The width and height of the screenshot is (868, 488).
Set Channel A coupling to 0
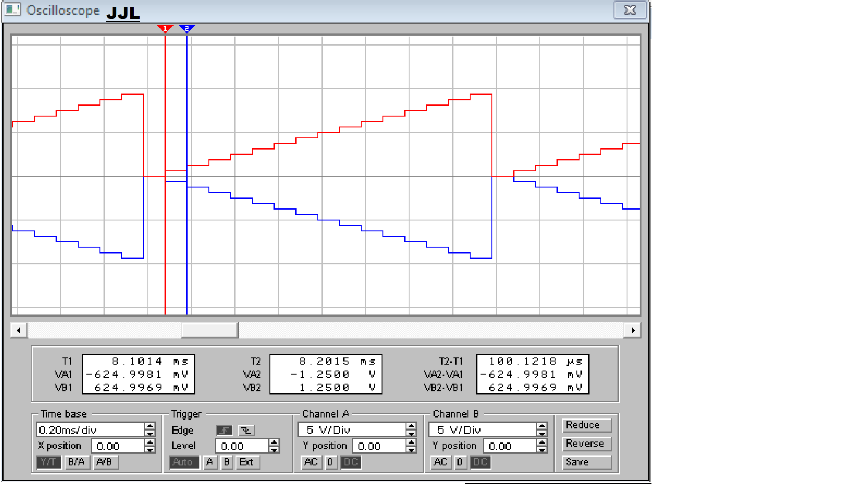(x=331, y=462)
